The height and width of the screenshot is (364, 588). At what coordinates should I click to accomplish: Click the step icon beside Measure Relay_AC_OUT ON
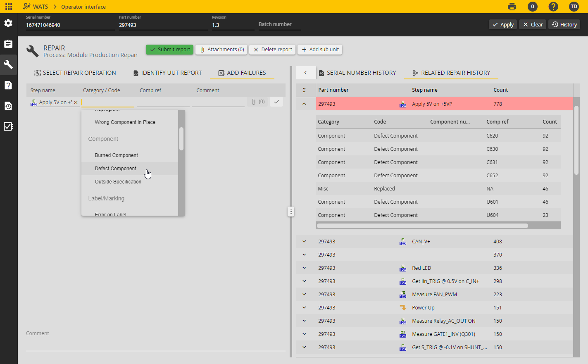click(x=403, y=321)
